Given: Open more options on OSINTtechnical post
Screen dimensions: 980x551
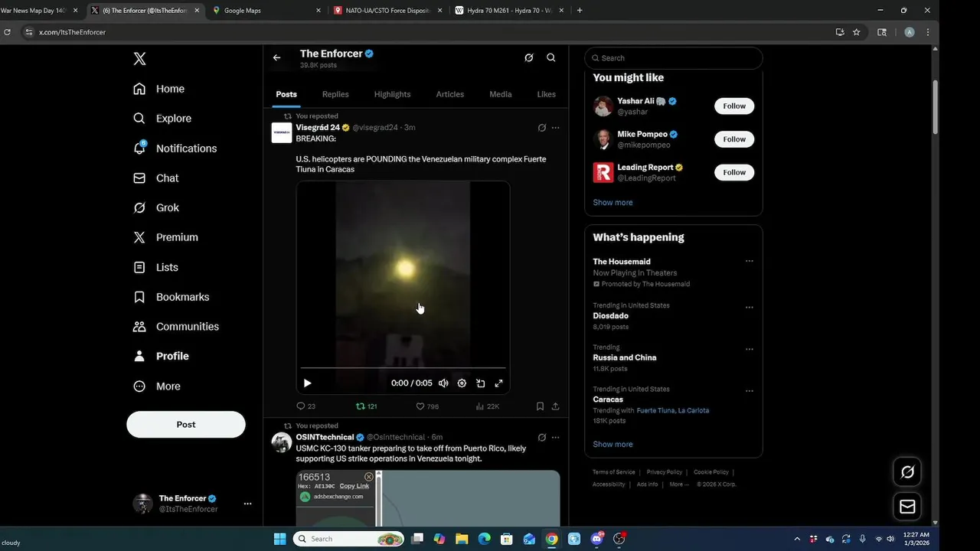Looking at the screenshot, I should tap(556, 438).
